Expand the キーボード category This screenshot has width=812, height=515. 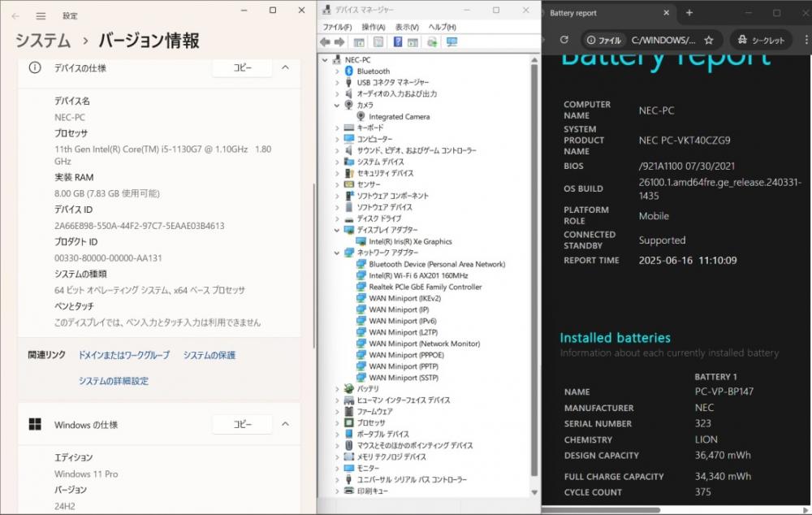pos(337,128)
